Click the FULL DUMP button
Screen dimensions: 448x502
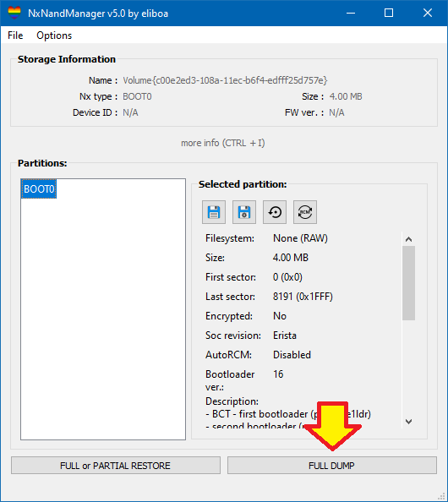(x=331, y=465)
